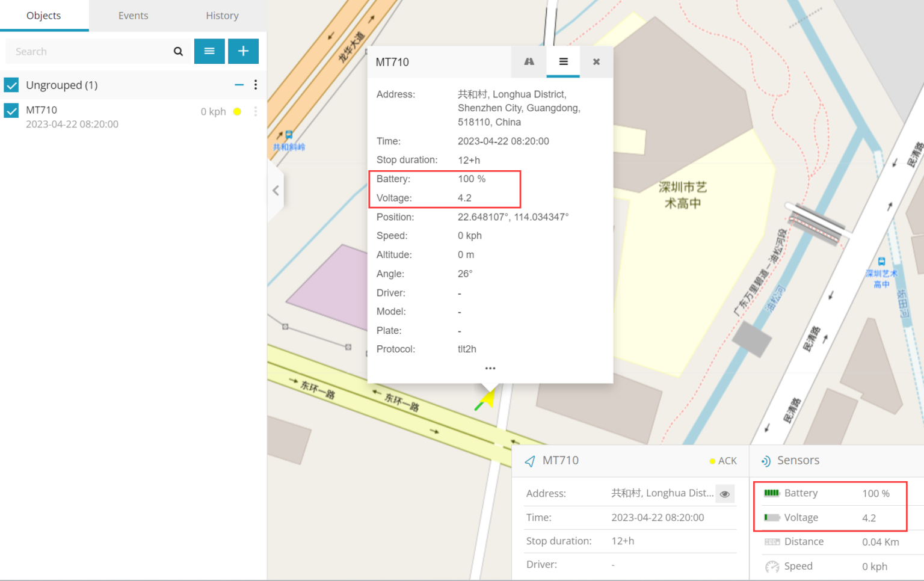Click inside the Search input field
The height and width of the screenshot is (581, 924).
coord(84,51)
